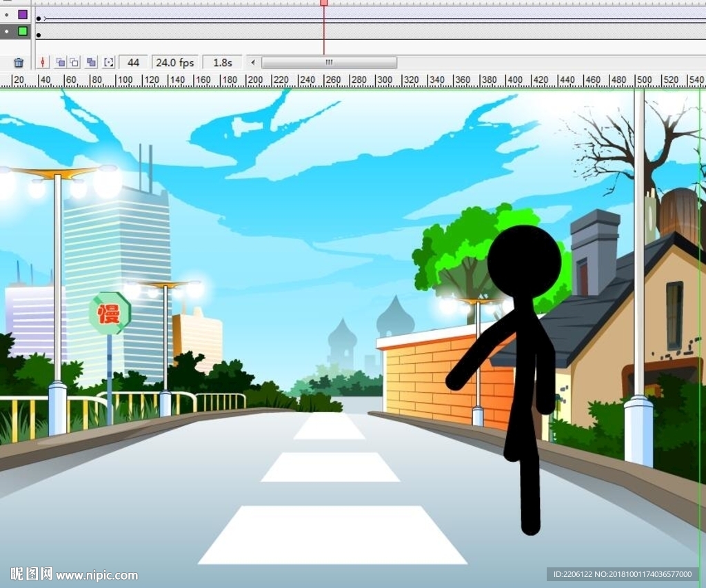Viewport: 706px width, 588px height.
Task: Click the horizontal timeline scrollbar thumb
Action: [329, 63]
